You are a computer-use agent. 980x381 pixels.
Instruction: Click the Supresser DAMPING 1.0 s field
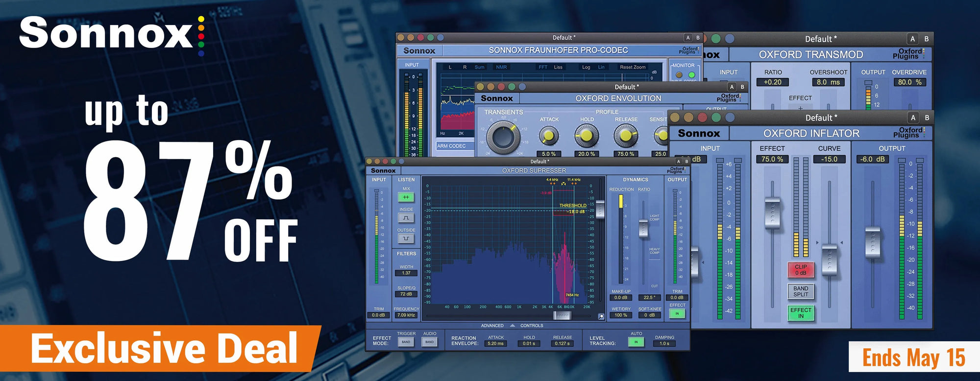[664, 344]
